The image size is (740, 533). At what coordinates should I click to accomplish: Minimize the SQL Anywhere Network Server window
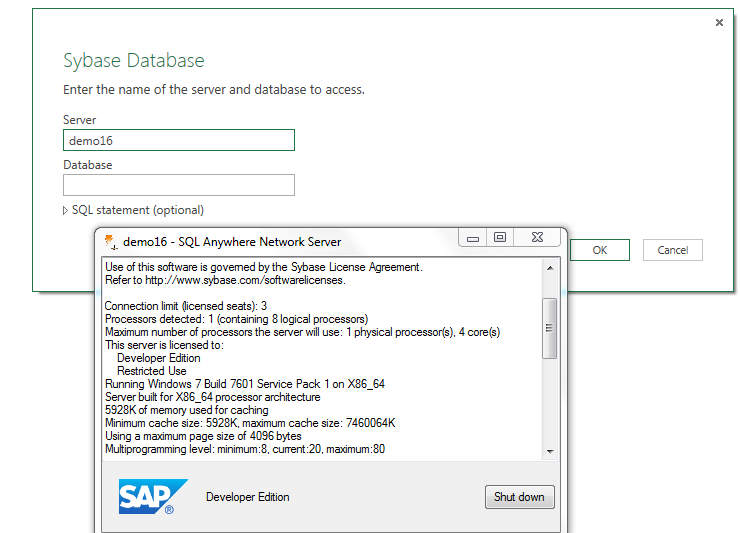coord(474,238)
